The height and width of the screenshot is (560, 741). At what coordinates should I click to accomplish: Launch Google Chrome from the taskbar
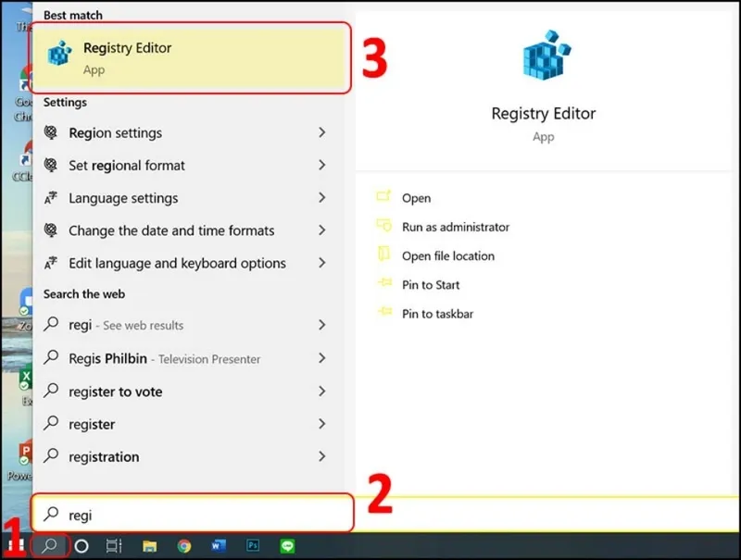coord(183,546)
